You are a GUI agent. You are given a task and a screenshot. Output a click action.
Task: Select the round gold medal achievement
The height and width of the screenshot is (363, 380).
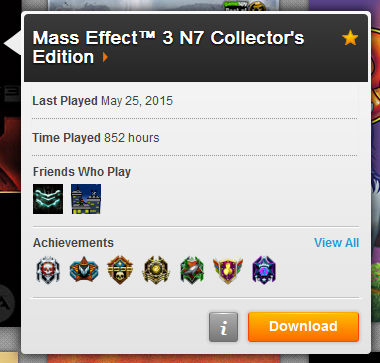156,270
